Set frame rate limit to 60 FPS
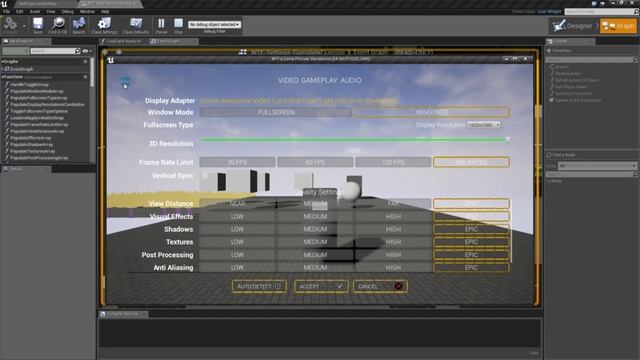 pyautogui.click(x=315, y=162)
